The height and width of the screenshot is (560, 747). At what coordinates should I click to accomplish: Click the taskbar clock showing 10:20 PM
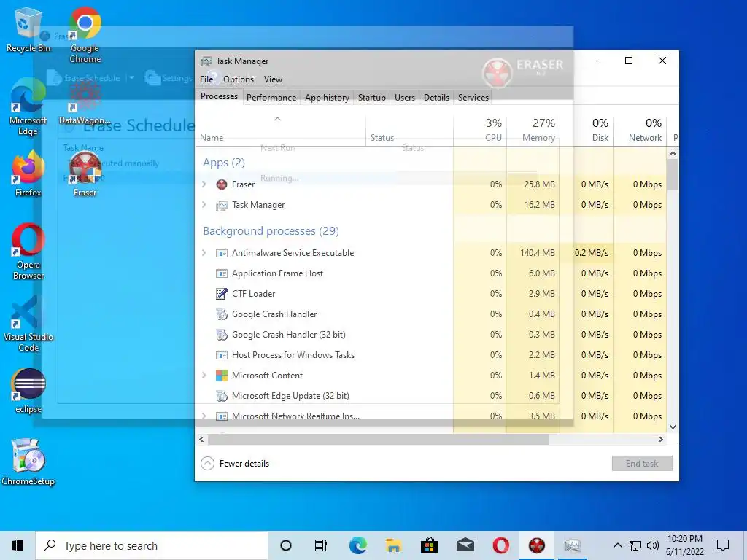coord(684,545)
